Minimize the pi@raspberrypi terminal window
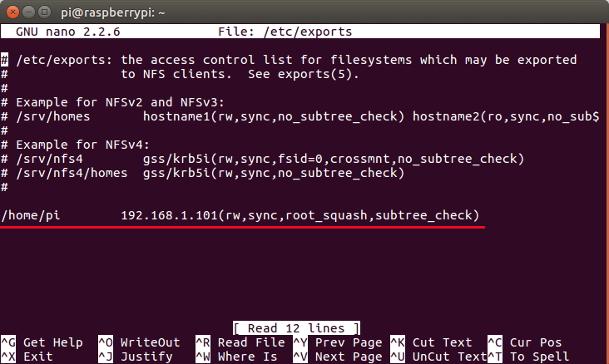609x364 pixels. point(28,10)
